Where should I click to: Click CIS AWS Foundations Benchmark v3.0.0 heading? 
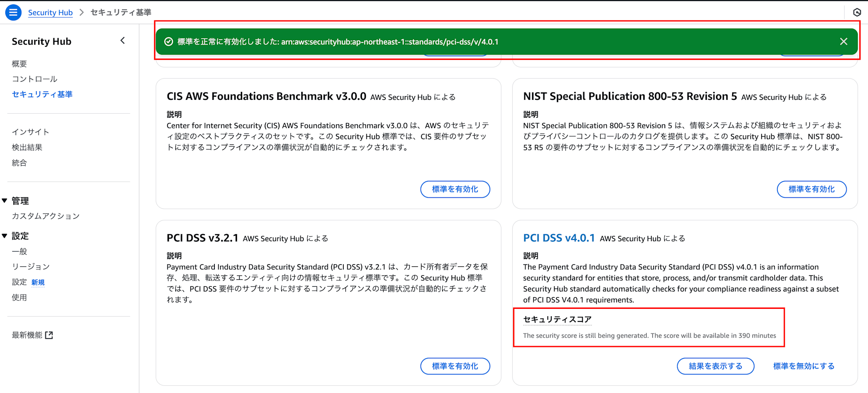[x=266, y=96]
